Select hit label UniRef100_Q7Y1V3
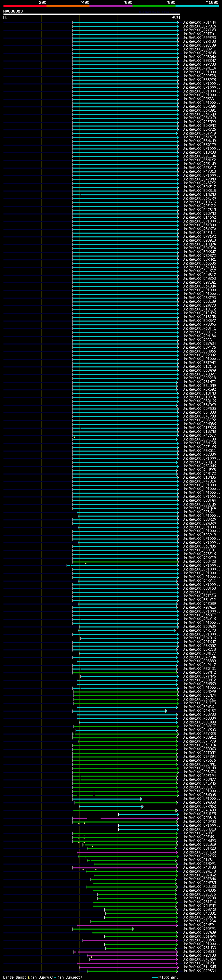Screen dimensions: 222x980 point(199,30)
